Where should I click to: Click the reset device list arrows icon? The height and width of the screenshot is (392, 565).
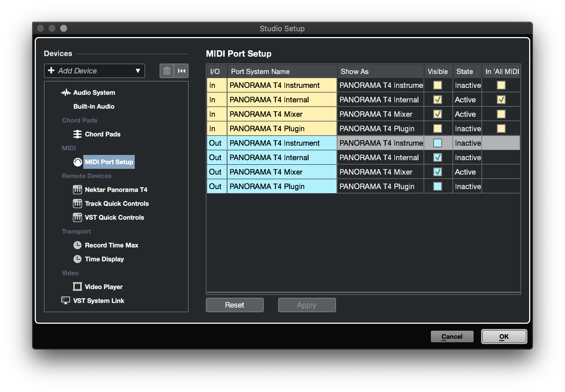[x=182, y=71]
